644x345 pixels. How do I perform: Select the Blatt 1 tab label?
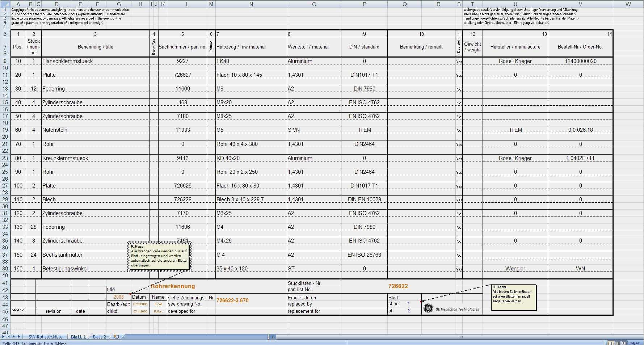tap(78, 337)
